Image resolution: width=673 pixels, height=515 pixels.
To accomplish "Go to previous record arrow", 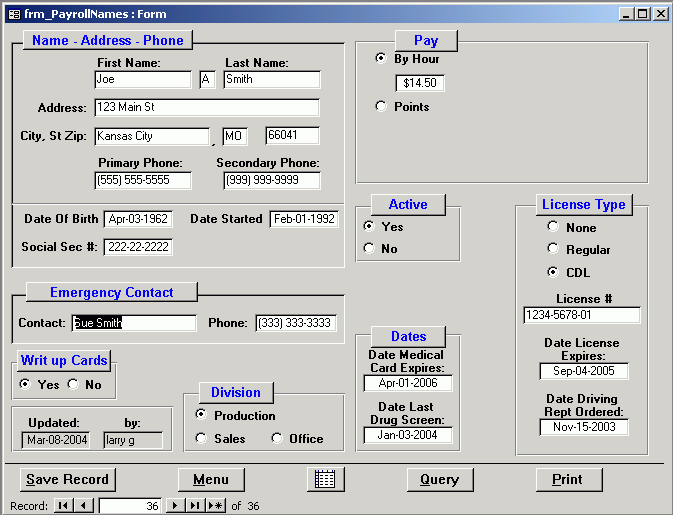I will (83, 506).
